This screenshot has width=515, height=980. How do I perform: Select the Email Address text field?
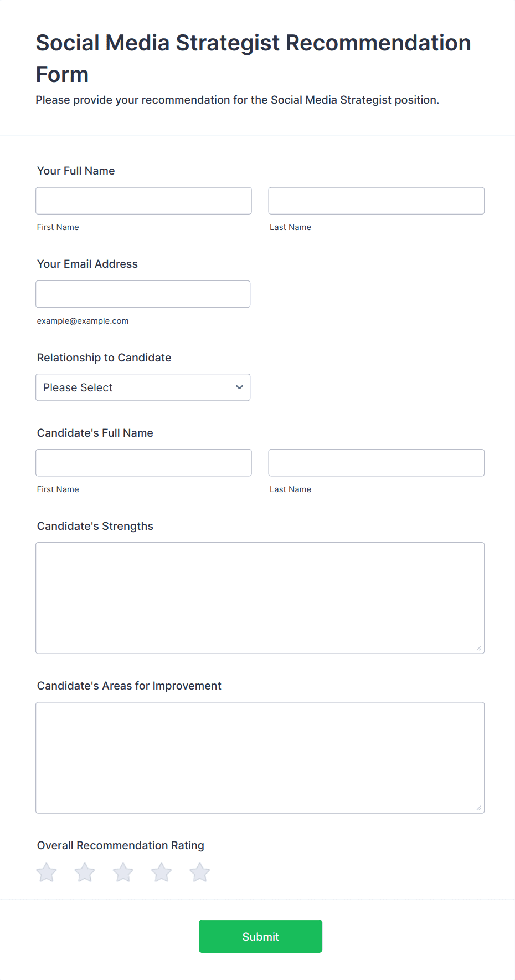(x=143, y=294)
